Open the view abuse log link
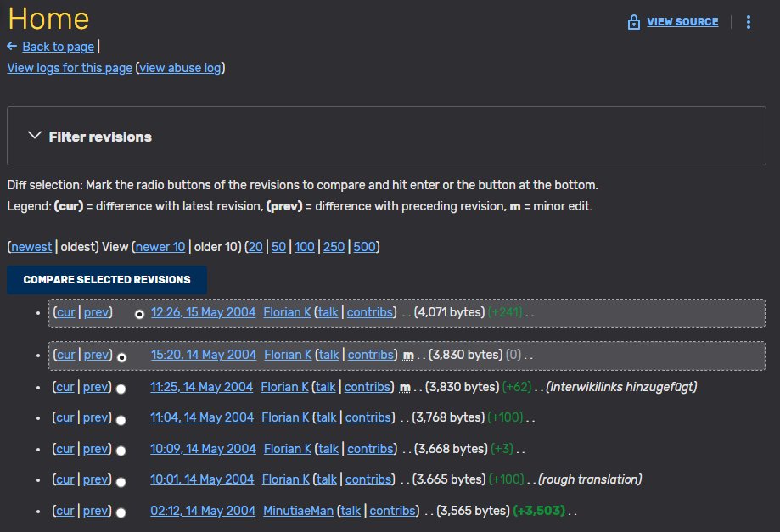780x532 pixels. coord(180,68)
